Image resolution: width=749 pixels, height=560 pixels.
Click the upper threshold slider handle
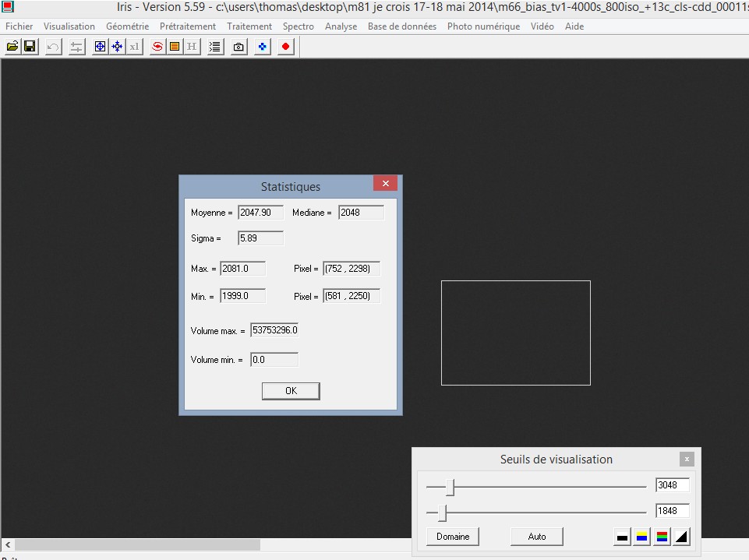pyautogui.click(x=450, y=487)
